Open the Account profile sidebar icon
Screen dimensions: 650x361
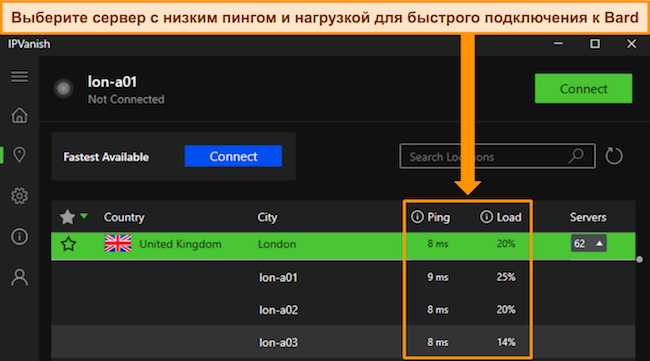click(x=19, y=277)
